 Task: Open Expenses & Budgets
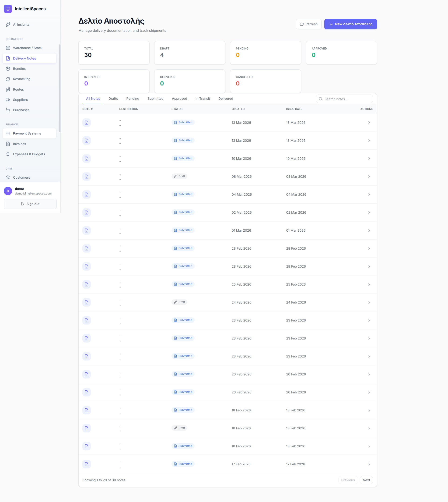coord(30,154)
